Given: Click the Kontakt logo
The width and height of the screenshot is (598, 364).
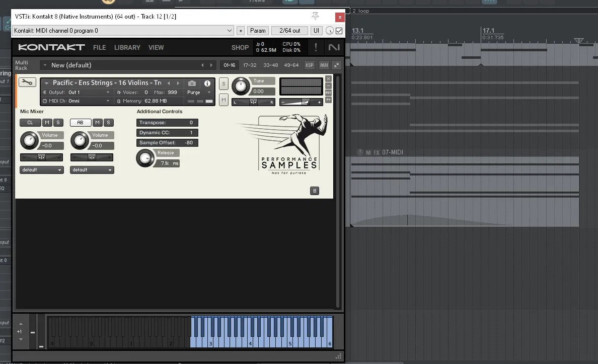Looking at the screenshot, I should tap(51, 47).
